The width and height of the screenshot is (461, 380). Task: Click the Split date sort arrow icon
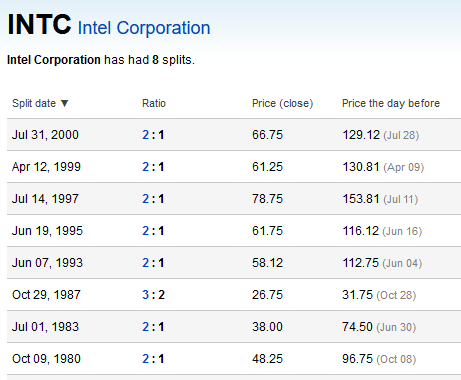coord(65,103)
